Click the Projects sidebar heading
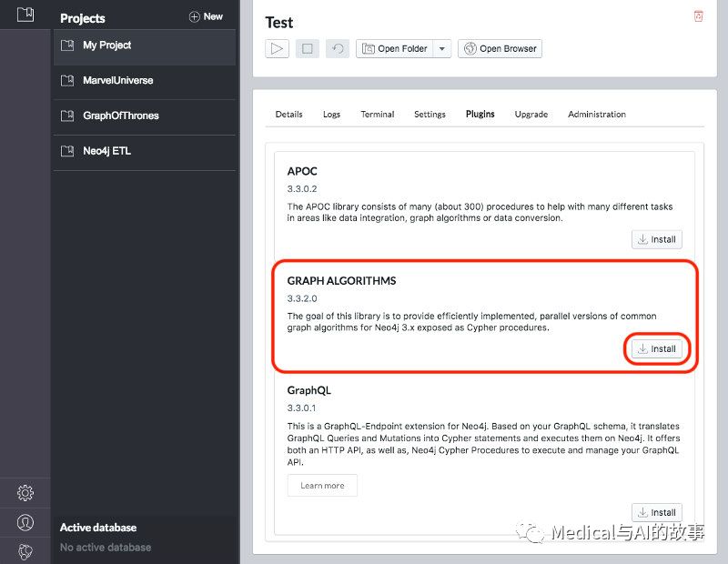Image resolution: width=728 pixels, height=564 pixels. tap(83, 18)
